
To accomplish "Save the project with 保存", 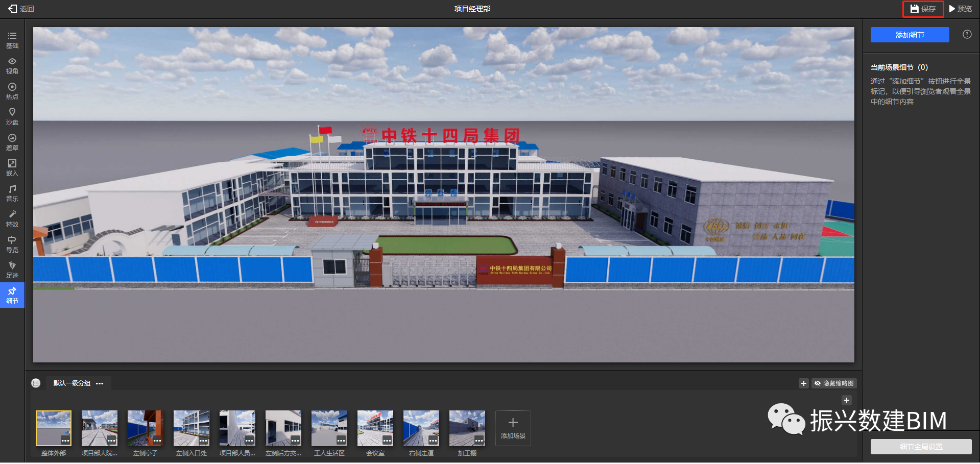I will coord(923,9).
